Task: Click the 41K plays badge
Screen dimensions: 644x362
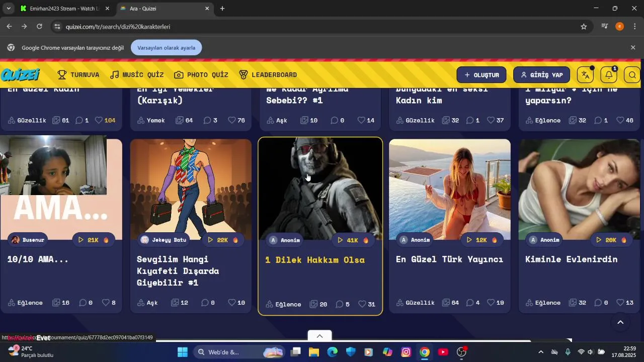Action: pyautogui.click(x=354, y=240)
